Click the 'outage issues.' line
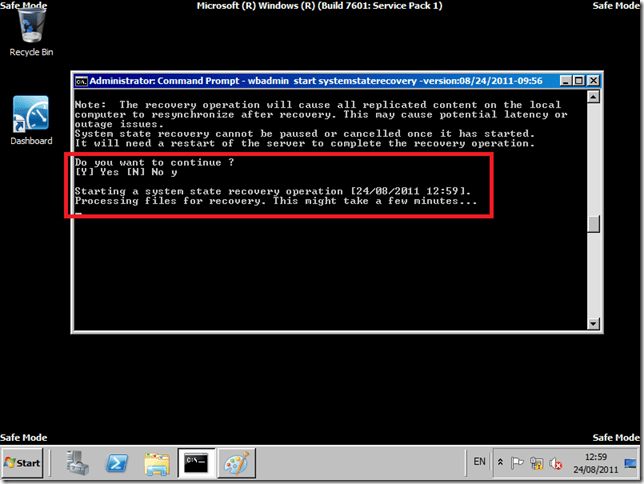644x484 pixels. click(119, 124)
